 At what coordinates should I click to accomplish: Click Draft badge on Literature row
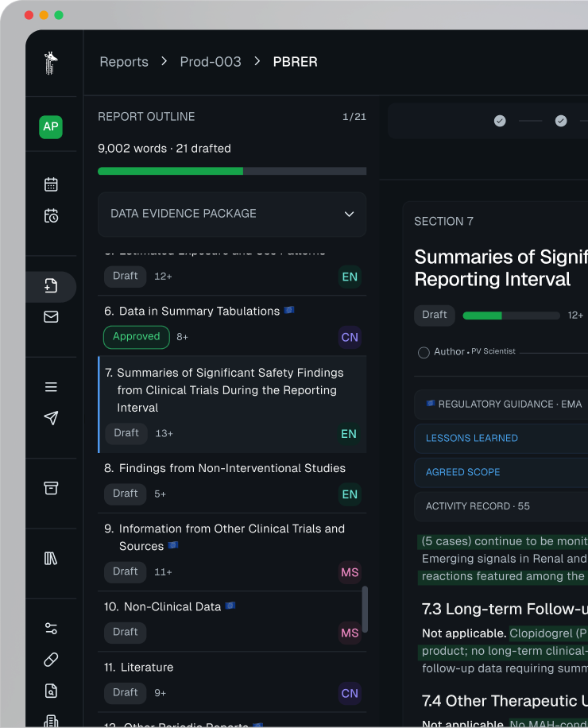[126, 693]
